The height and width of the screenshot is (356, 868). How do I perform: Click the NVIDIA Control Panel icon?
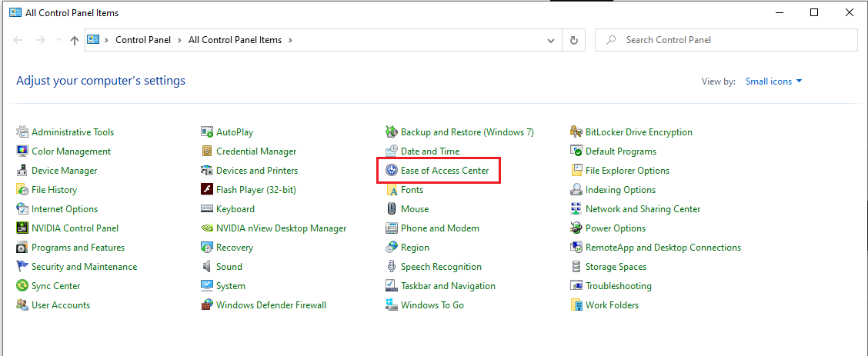click(x=22, y=228)
